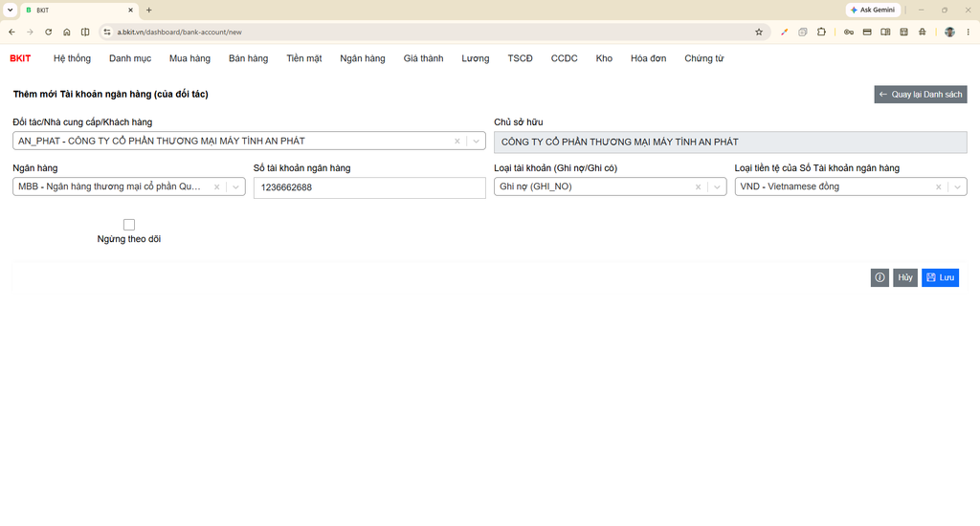Open a new browser tab
Viewport: 980px width, 526px height.
point(148,10)
